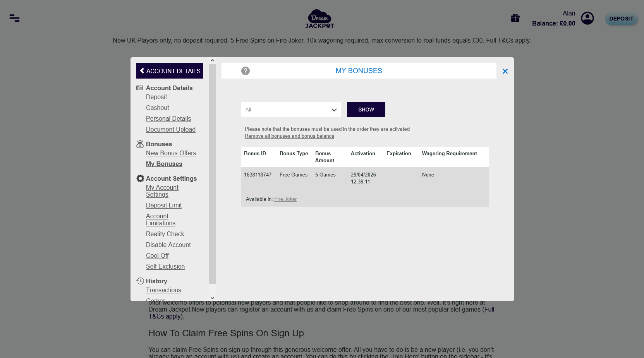Click Remove all bonuses and bonus balance
The width and height of the screenshot is (644, 358).
[x=289, y=136]
